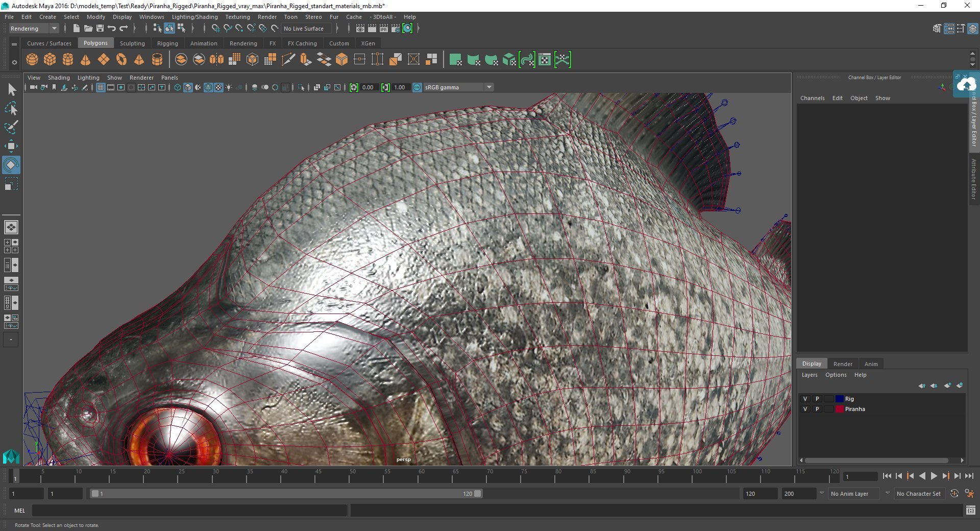
Task: Open viewport Shading menu
Action: point(59,78)
